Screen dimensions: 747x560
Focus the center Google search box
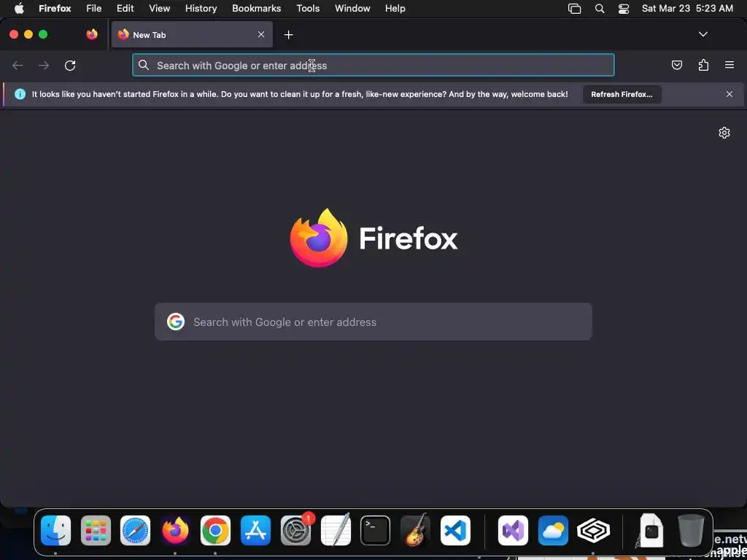[x=373, y=322]
